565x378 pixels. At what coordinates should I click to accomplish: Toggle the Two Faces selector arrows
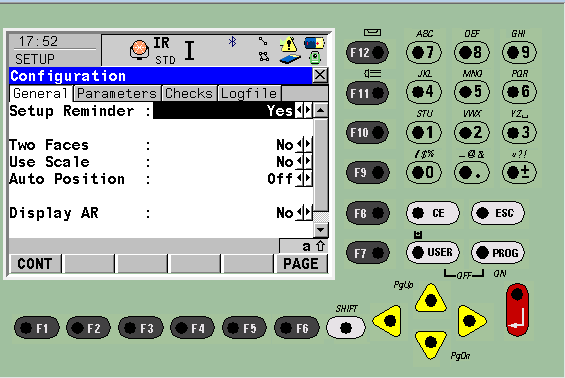point(304,145)
